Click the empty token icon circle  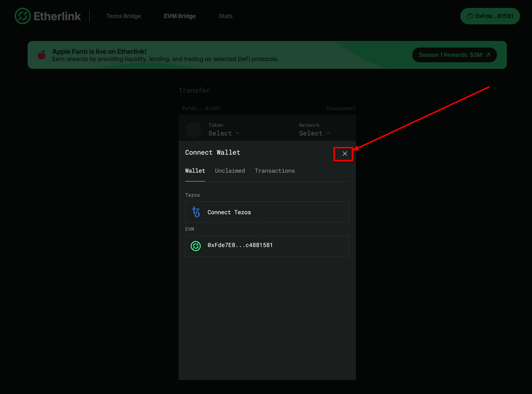click(x=194, y=130)
